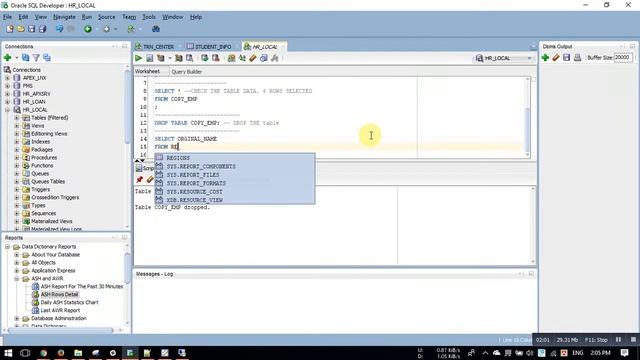Click the Refresh connections icon
This screenshot has width=640, height=360.
click(x=25, y=58)
